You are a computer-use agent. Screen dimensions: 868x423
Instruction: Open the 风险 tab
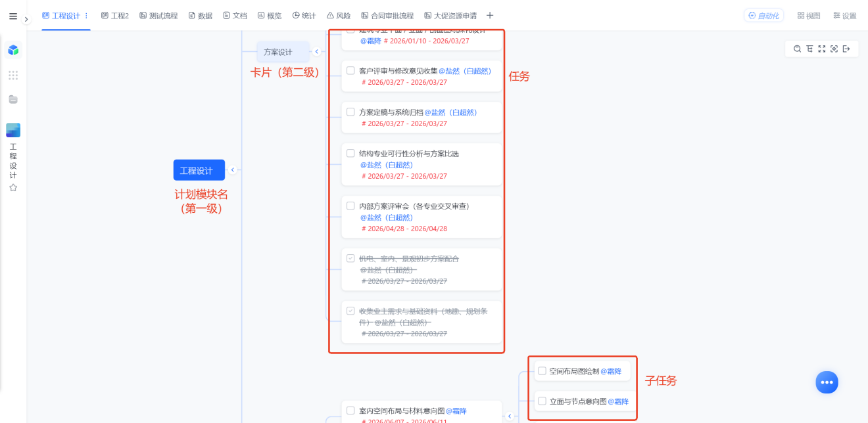coord(339,16)
